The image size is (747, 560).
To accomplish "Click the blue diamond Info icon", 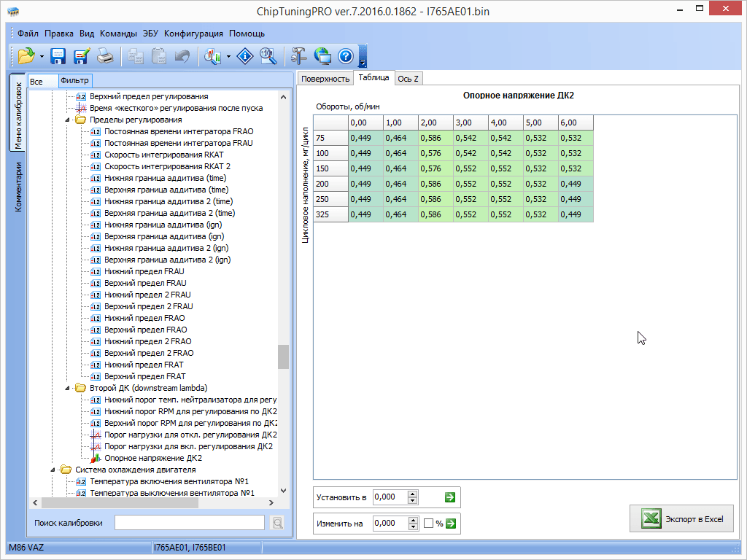I will pyautogui.click(x=246, y=56).
